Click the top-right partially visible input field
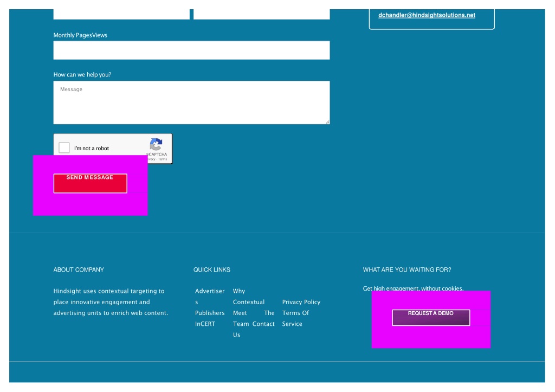 (261, 14)
